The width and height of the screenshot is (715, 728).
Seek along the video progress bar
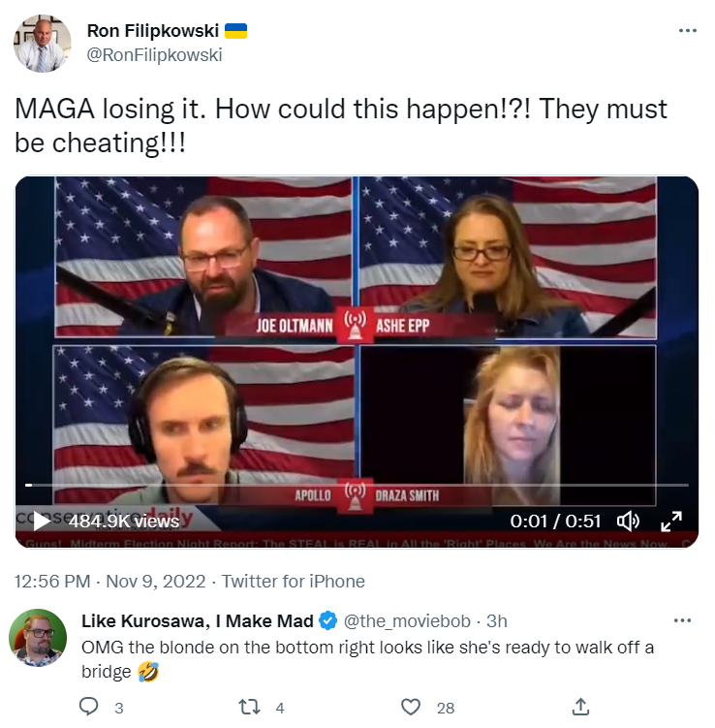tap(357, 486)
